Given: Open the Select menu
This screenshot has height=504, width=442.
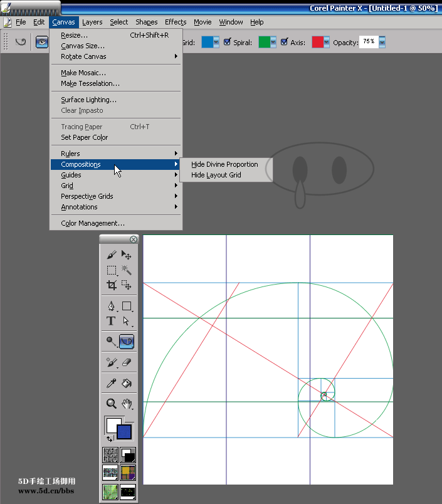Looking at the screenshot, I should (119, 22).
